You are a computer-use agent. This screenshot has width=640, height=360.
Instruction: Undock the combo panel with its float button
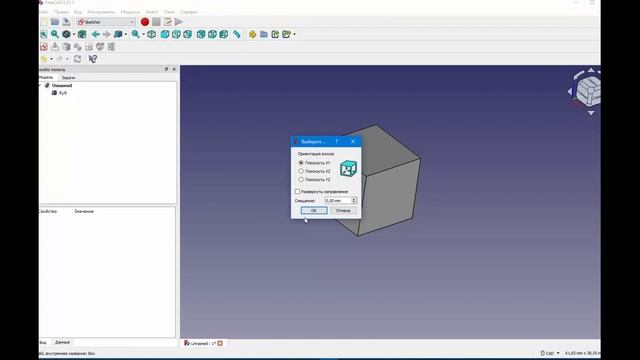pyautogui.click(x=167, y=69)
